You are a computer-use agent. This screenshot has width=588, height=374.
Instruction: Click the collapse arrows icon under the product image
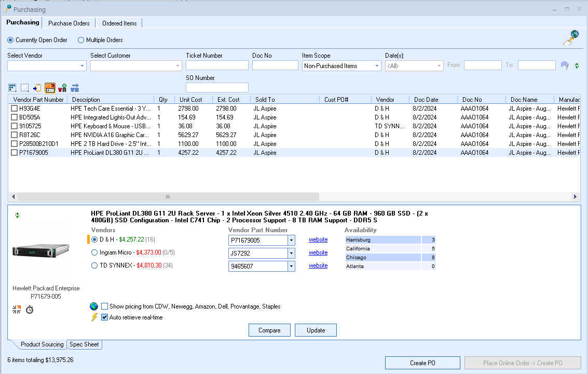(x=17, y=310)
